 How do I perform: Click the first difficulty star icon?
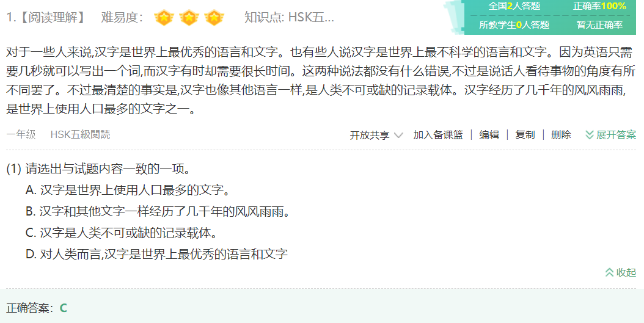point(164,18)
